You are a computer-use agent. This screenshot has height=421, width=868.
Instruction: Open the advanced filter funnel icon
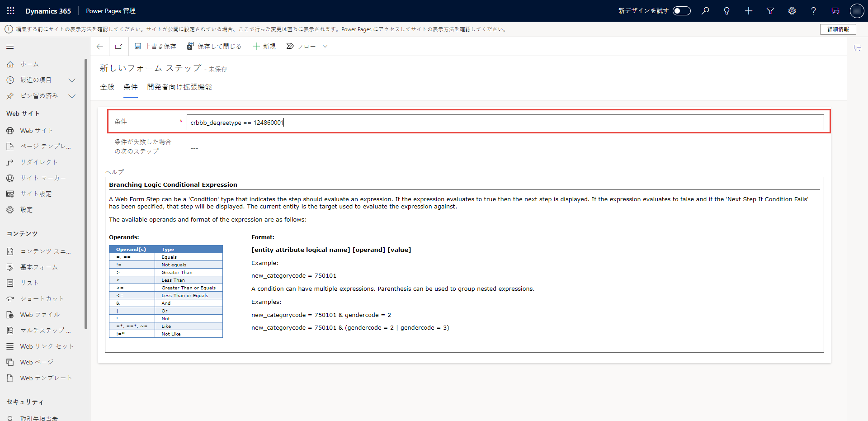770,11
